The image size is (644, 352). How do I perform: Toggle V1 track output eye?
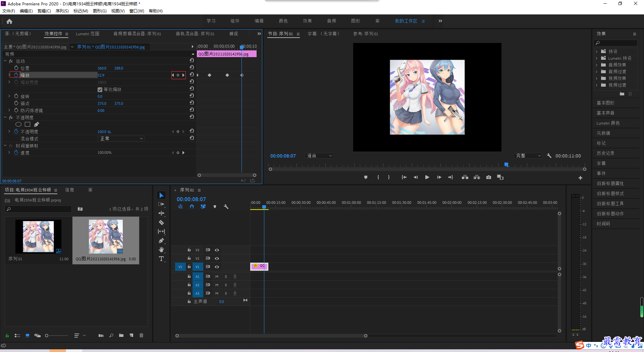click(x=217, y=267)
